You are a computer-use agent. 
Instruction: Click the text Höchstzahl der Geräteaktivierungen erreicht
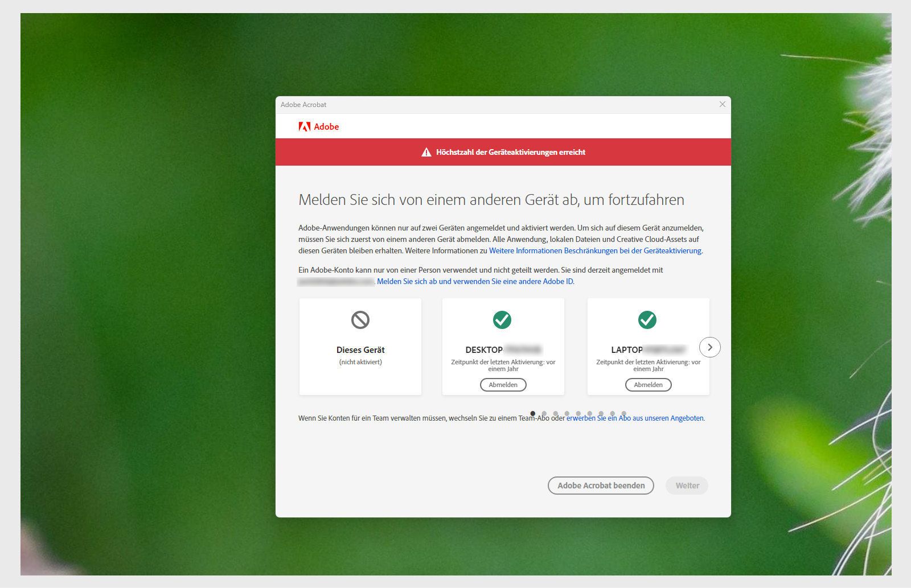click(x=511, y=152)
